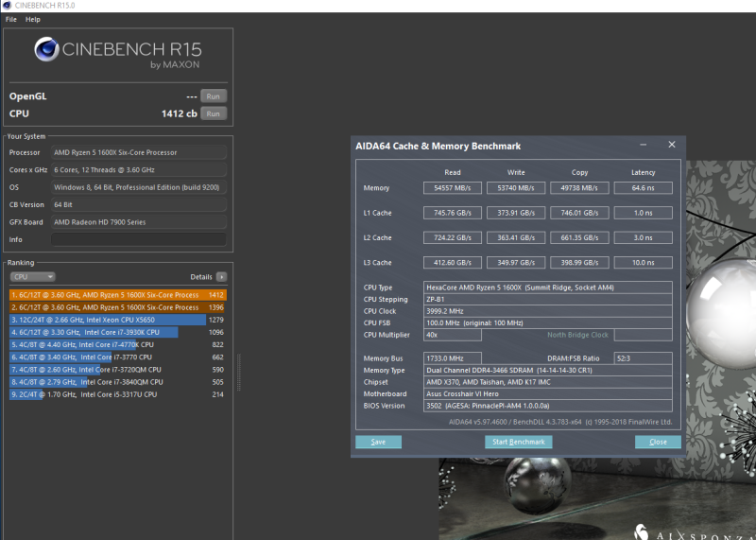Screen dimensions: 756x540
Task: Select the Intel Xeon CPU X5650 ranking row
Action: pos(117,320)
